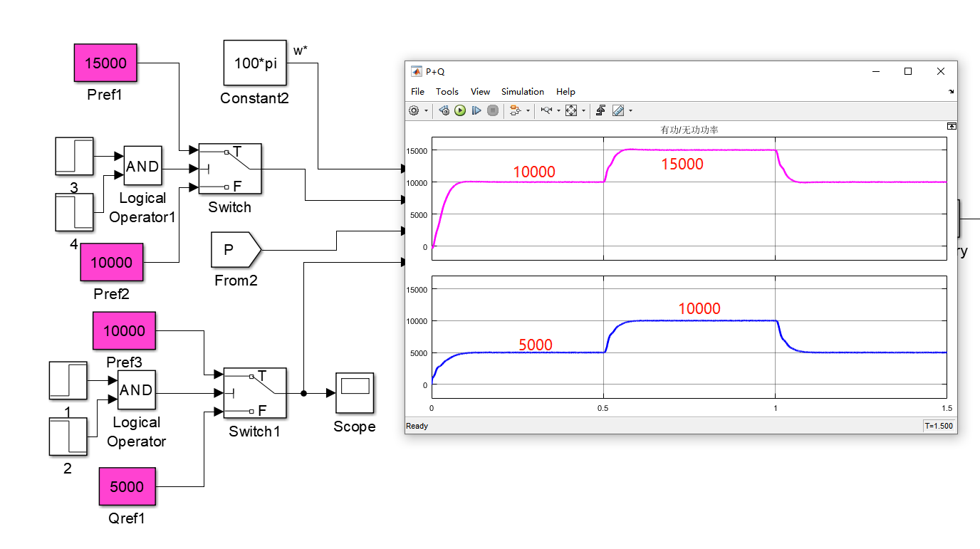
Task: Select the magenta Pref1 constant block
Action: 105,63
